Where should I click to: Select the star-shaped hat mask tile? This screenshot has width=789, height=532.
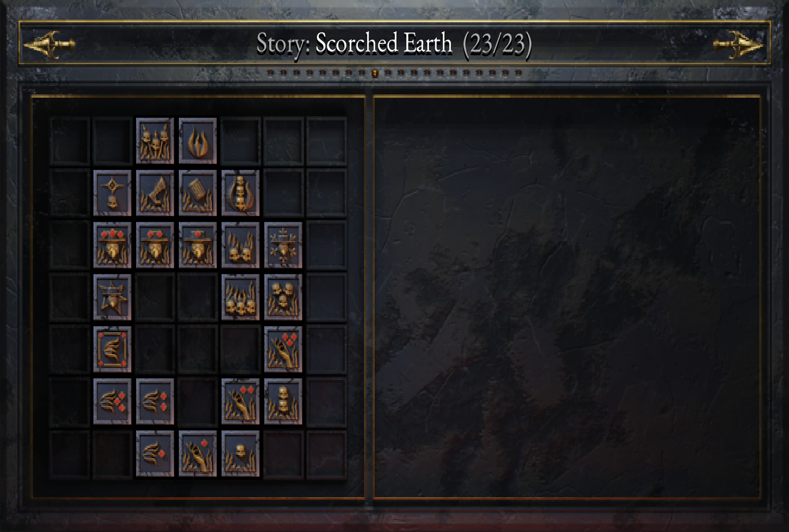point(112,297)
